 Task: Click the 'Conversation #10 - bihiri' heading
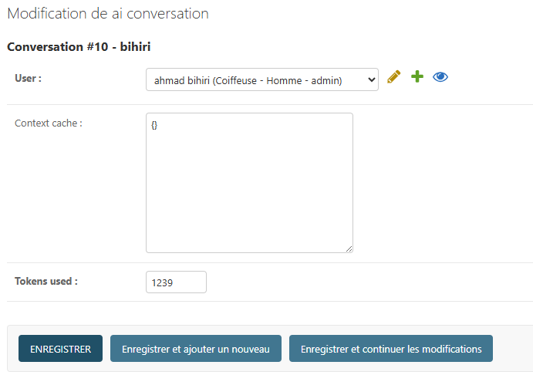pyautogui.click(x=79, y=47)
